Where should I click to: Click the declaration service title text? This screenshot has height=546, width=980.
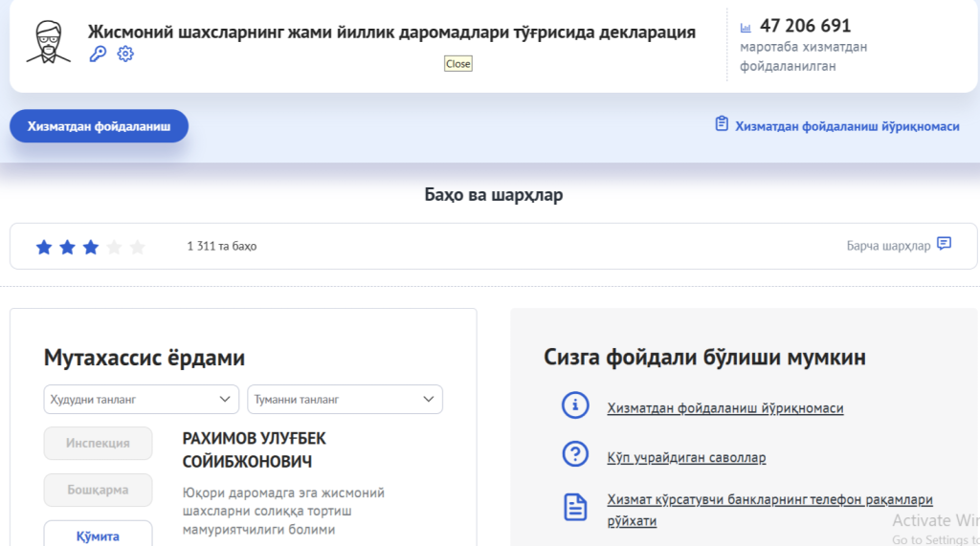[x=391, y=32]
